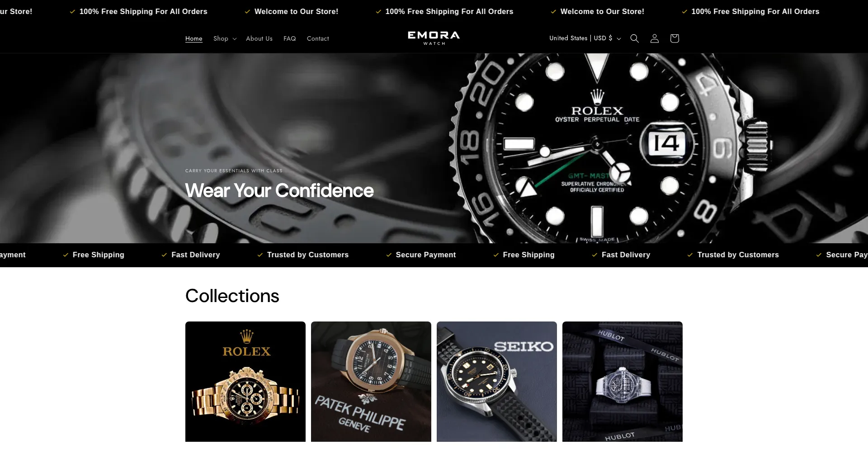Open the FAQ link

[x=290, y=38]
